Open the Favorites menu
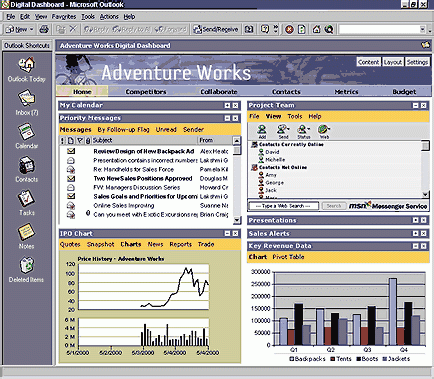 coord(64,17)
